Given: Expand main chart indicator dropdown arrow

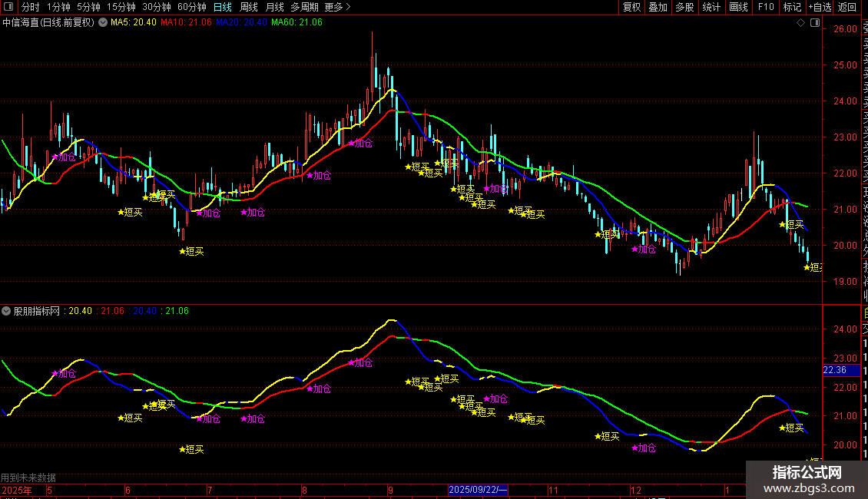Looking at the screenshot, I should point(103,23).
